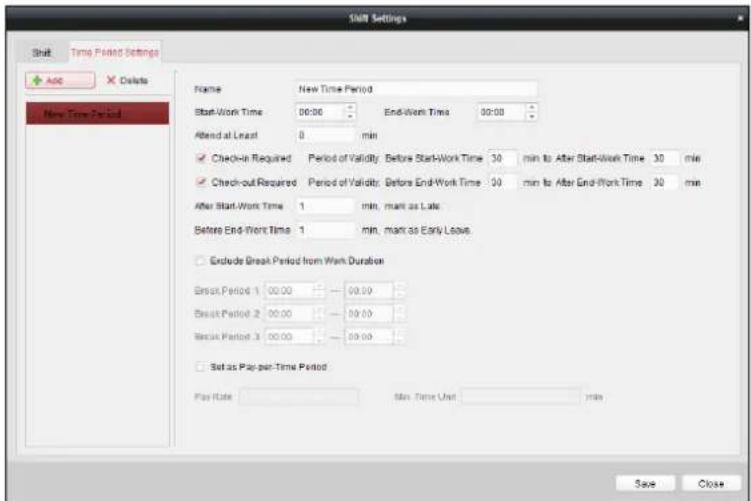Click the red X icon on Delete
The height and width of the screenshot is (501, 751).
coord(111,80)
